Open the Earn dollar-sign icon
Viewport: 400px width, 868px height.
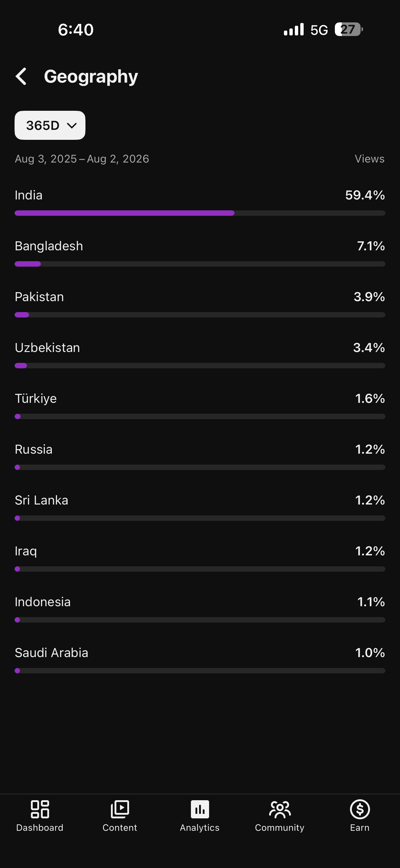359,809
